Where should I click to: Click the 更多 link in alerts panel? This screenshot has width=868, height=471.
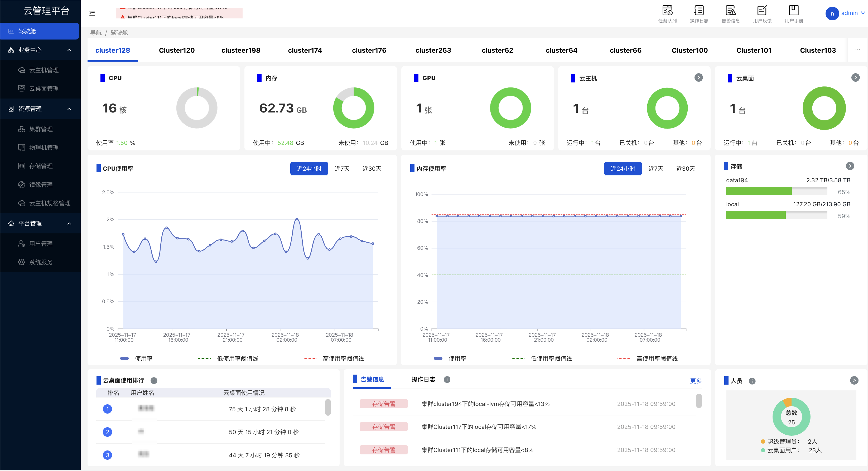point(696,381)
